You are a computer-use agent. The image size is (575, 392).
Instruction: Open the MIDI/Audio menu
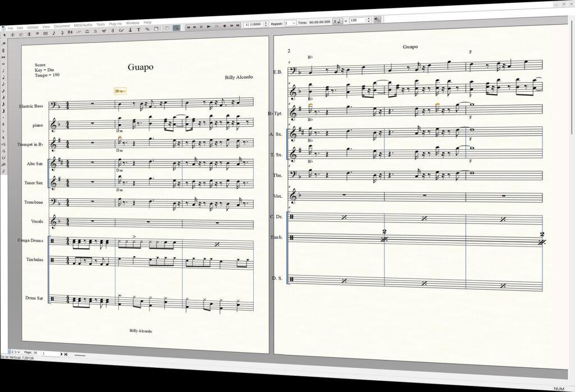coord(83,25)
